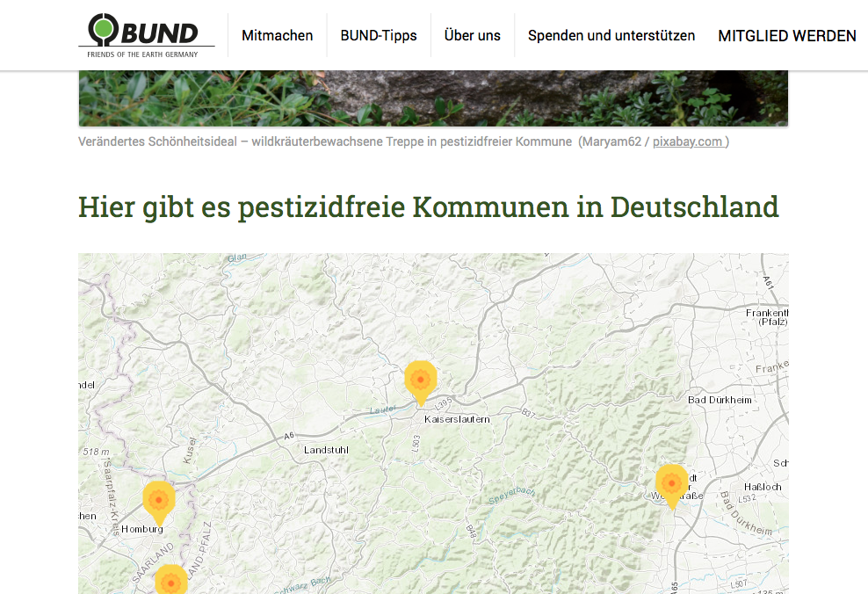Click the BUND logo in the header

pyautogui.click(x=145, y=33)
